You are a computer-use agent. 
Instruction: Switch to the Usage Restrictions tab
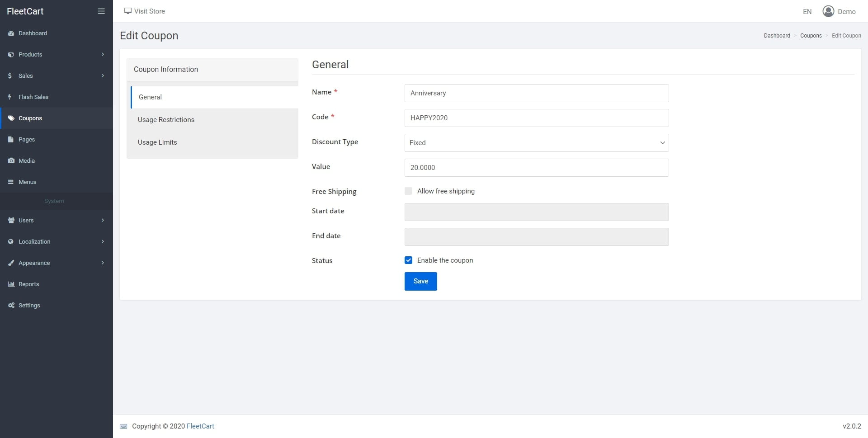(166, 120)
